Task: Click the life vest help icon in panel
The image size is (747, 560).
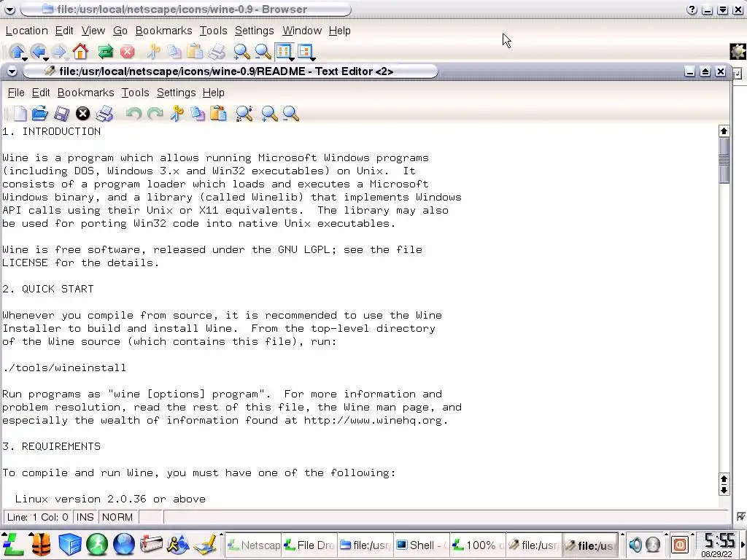Action: tap(41, 544)
